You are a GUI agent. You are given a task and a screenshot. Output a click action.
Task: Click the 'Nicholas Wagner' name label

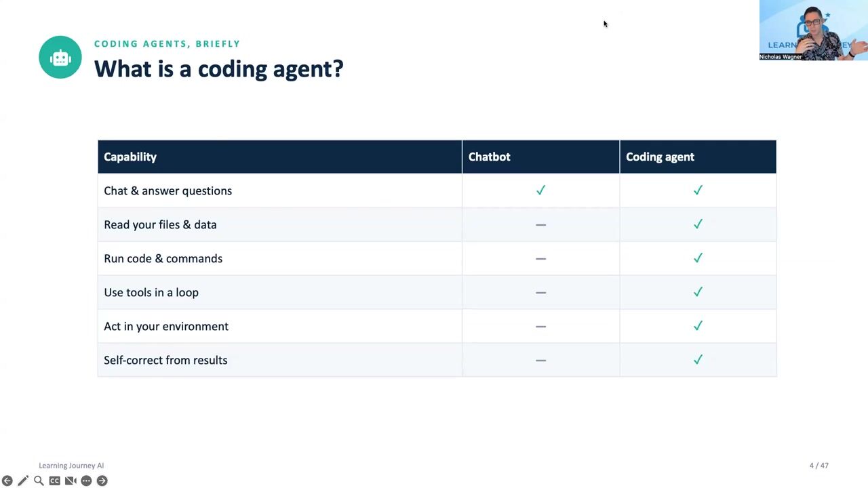point(781,57)
